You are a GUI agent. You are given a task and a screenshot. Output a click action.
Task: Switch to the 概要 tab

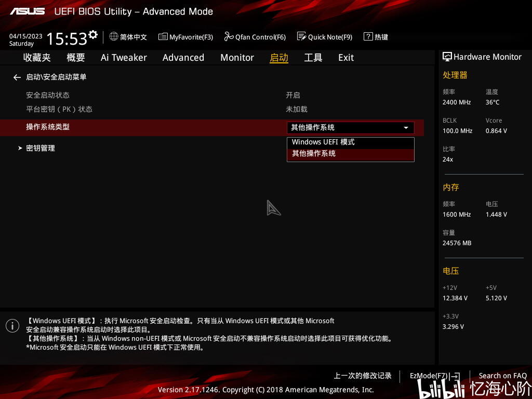click(76, 58)
